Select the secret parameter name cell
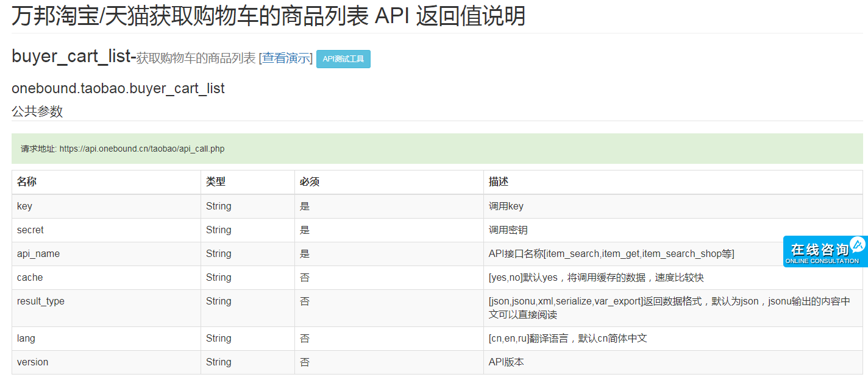Screen dimensions: 868x380 106,230
